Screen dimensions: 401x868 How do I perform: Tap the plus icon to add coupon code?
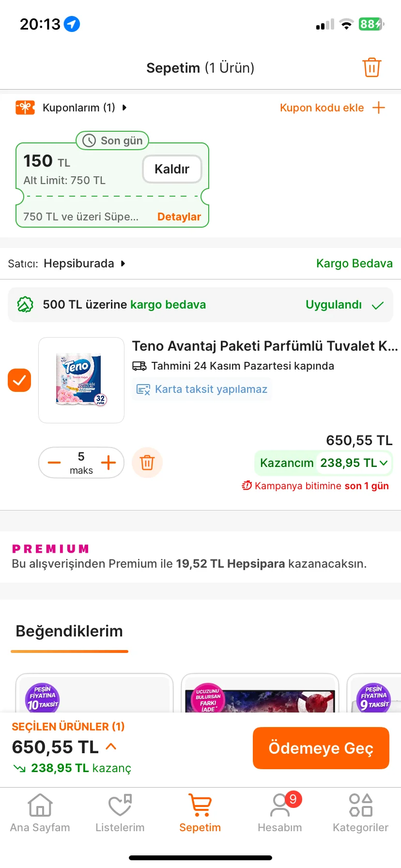pos(378,108)
